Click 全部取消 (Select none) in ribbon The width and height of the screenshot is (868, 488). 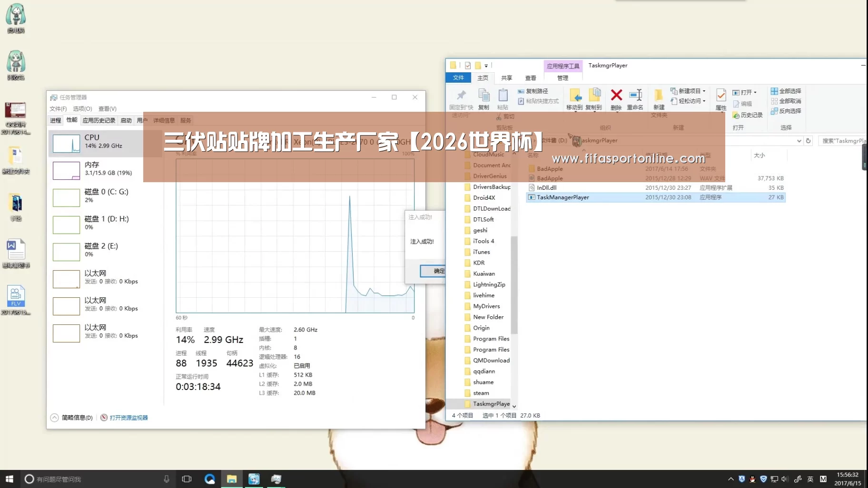[x=786, y=101]
